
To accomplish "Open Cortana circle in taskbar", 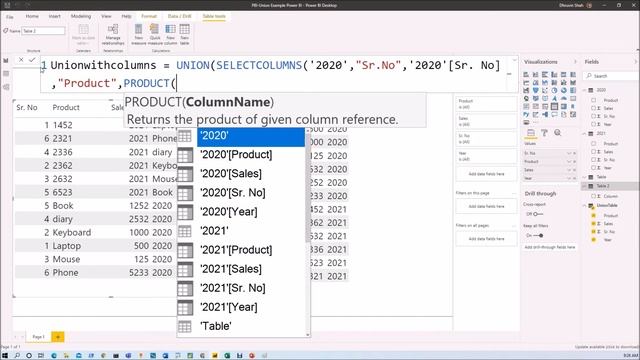I will point(29,356).
